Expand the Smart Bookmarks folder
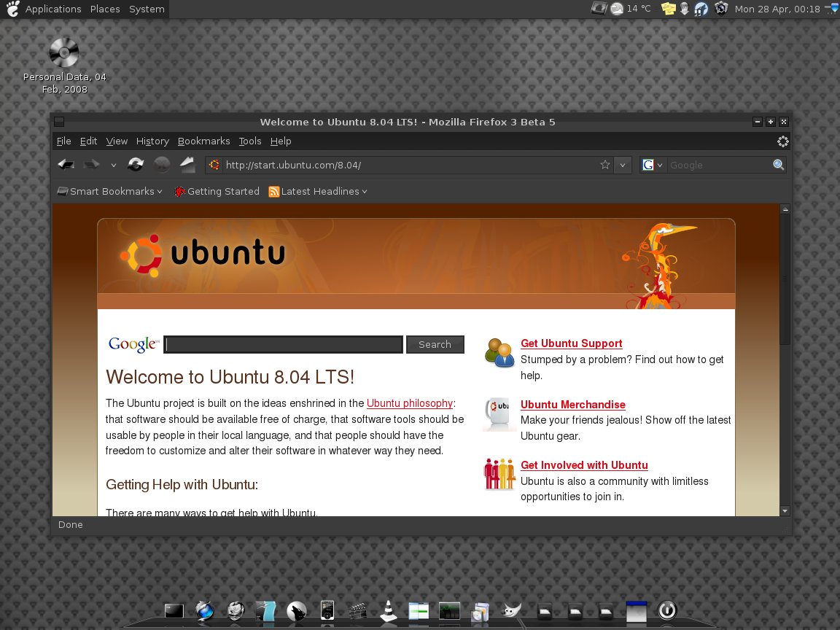Image resolution: width=840 pixels, height=630 pixels. tap(109, 191)
